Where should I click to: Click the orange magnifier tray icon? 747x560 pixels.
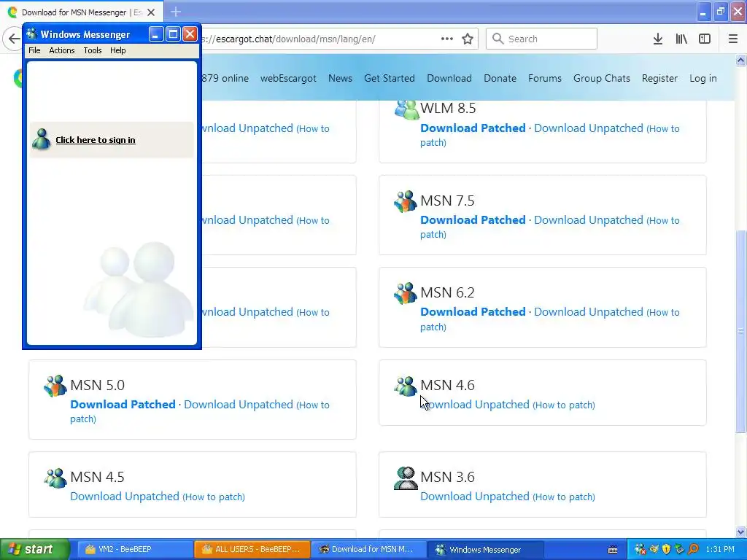tap(693, 550)
